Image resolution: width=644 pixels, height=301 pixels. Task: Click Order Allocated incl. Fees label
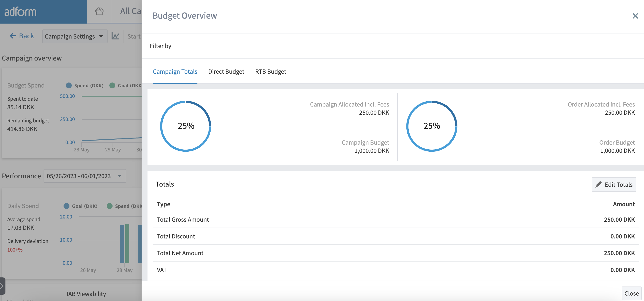point(601,104)
